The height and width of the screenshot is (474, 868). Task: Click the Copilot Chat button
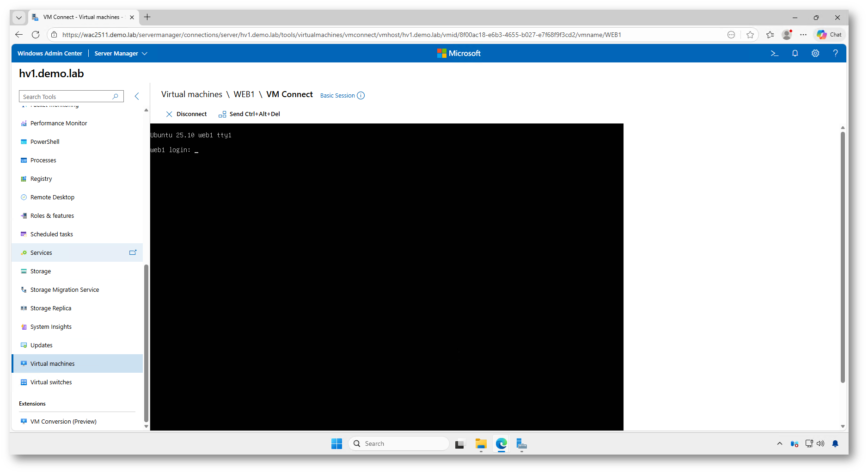coord(829,35)
